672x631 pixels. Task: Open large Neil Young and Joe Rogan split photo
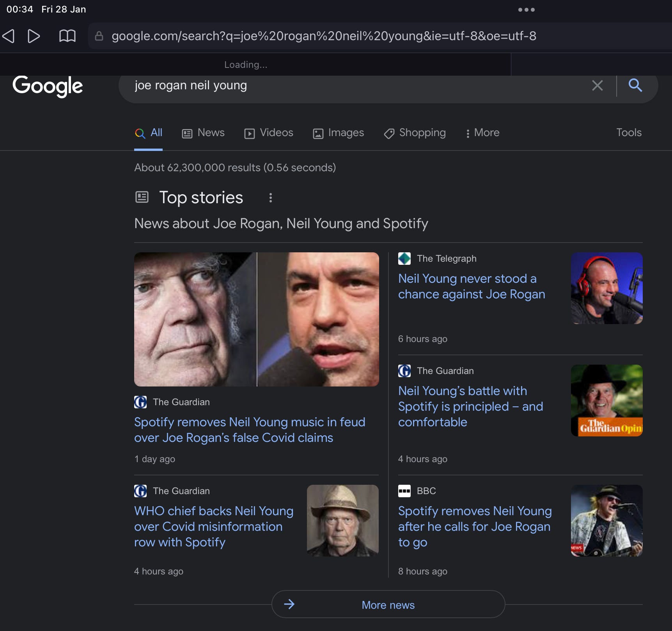[257, 319]
